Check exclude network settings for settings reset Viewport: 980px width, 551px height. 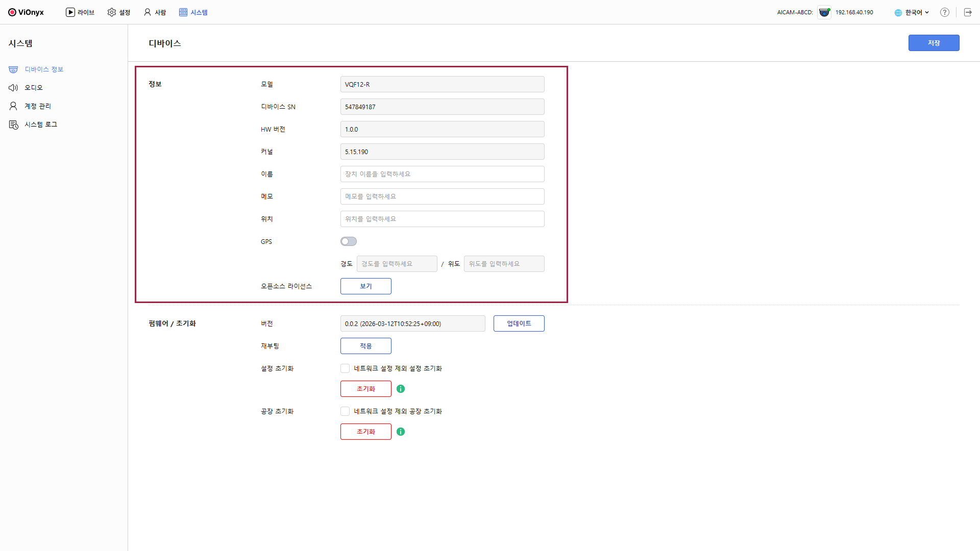click(x=345, y=368)
